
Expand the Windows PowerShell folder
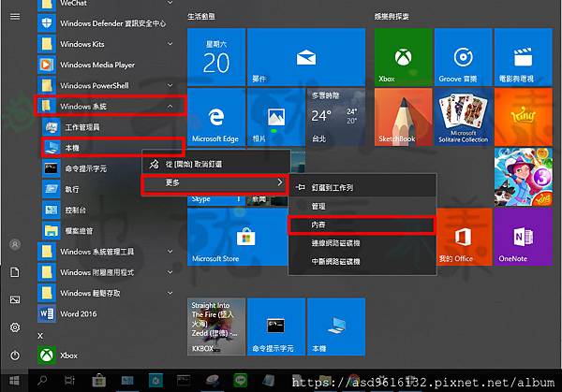(170, 85)
